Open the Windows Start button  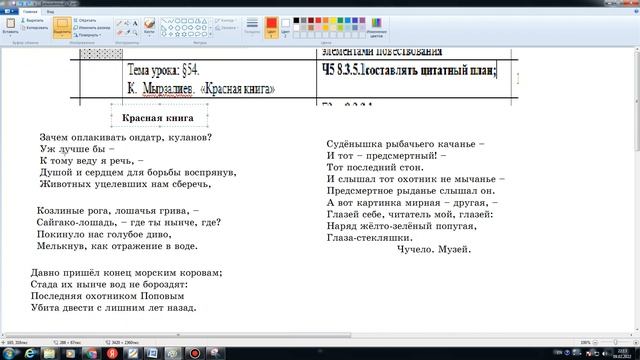tap(9, 353)
